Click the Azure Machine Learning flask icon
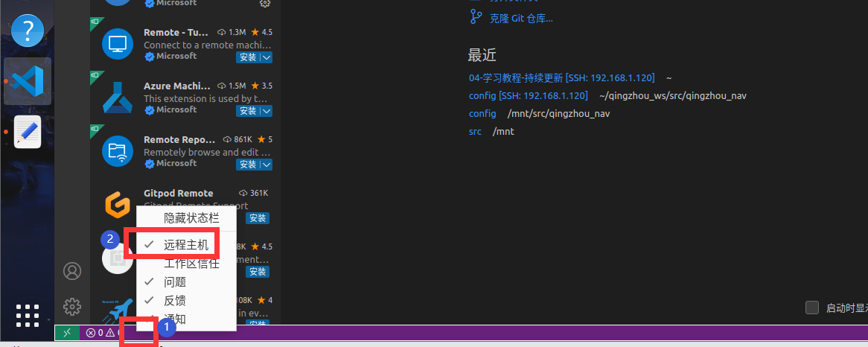Image resolution: width=868 pixels, height=347 pixels. point(118,97)
